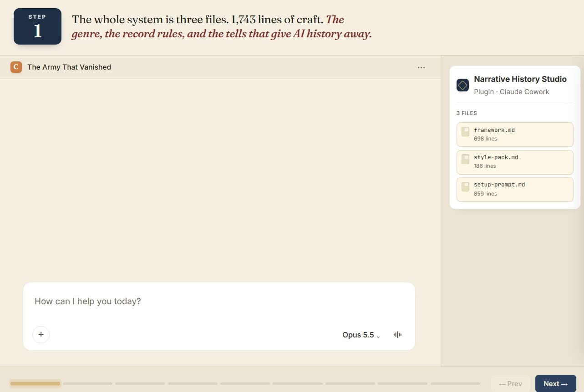This screenshot has width=584, height=392.
Task: Click the setup-prompt.md file icon
Action: click(x=465, y=186)
